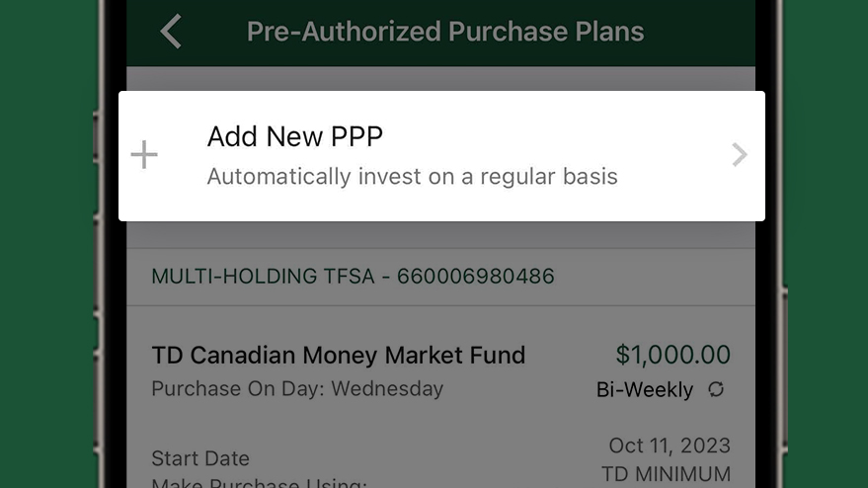Viewport: 868px width, 488px height.
Task: Tap Purchase On Day: Wednesday text
Action: click(297, 389)
